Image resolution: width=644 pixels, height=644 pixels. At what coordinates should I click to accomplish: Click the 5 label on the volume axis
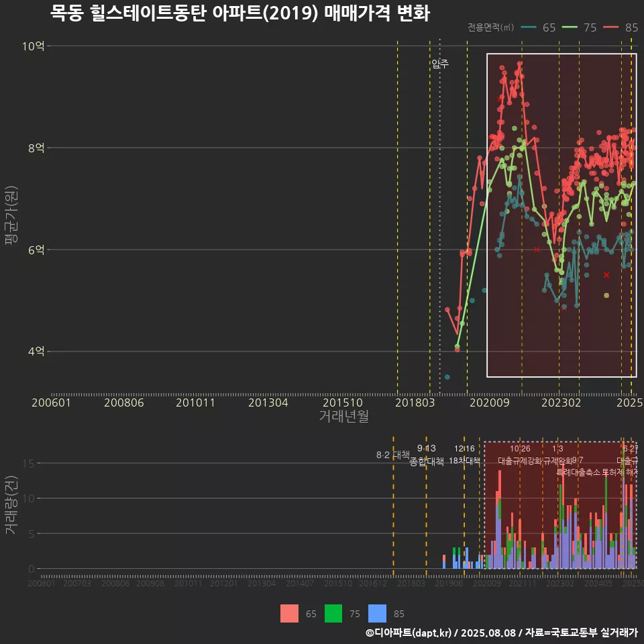click(32, 534)
